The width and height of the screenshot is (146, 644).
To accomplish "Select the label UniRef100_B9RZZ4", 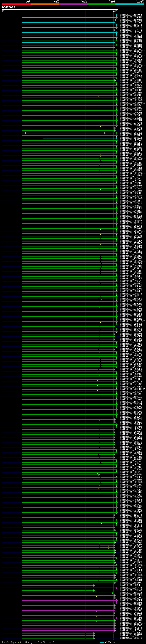I will click(x=131, y=138).
